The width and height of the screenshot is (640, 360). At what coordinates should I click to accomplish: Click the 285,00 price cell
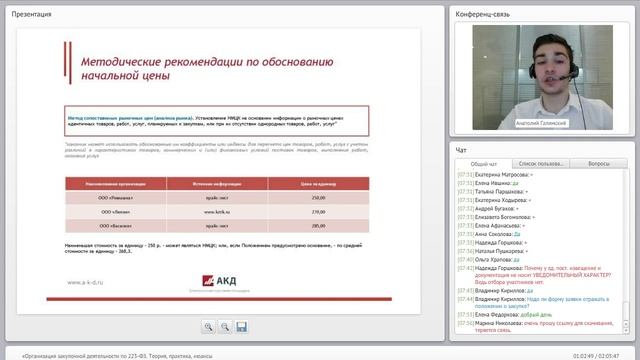pos(318,226)
